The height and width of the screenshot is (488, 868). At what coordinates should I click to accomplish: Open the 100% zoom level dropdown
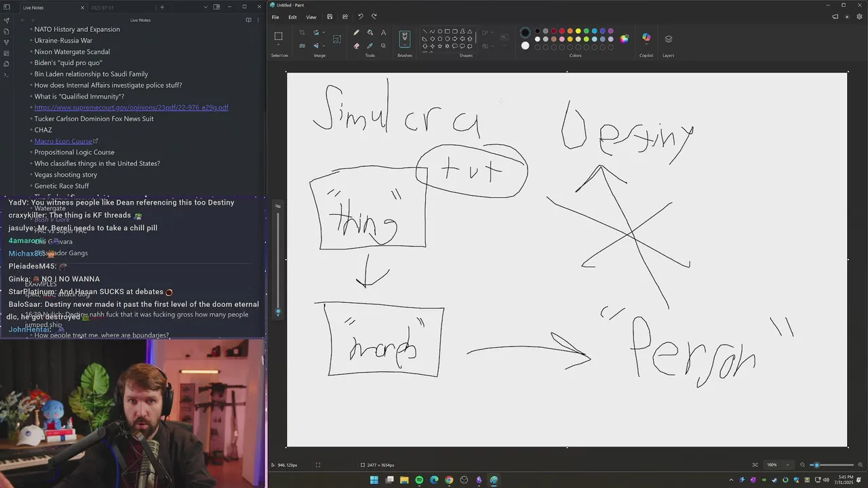[778, 465]
